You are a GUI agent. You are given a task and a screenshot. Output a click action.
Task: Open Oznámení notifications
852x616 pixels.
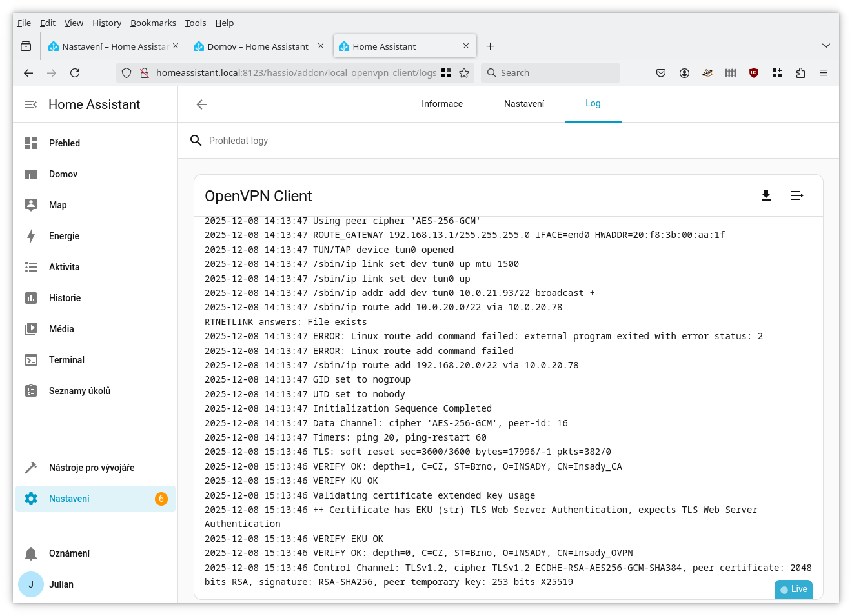96,553
